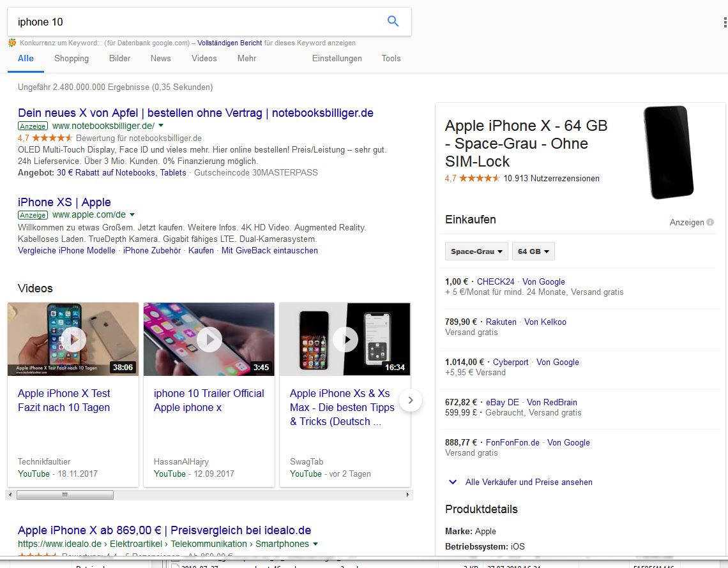Screen dimensions: 728x568
Task: Open iPhone Zubehör sitelink
Action: coord(152,251)
